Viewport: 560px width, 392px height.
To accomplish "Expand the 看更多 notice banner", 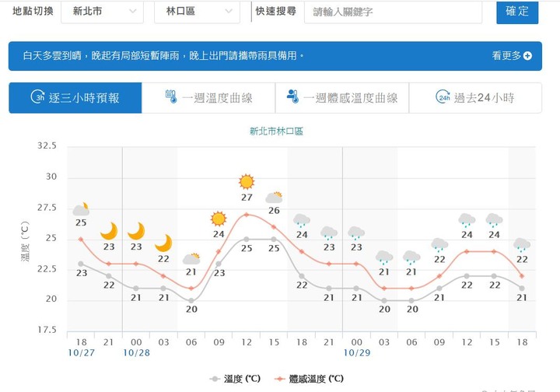I will coord(511,56).
